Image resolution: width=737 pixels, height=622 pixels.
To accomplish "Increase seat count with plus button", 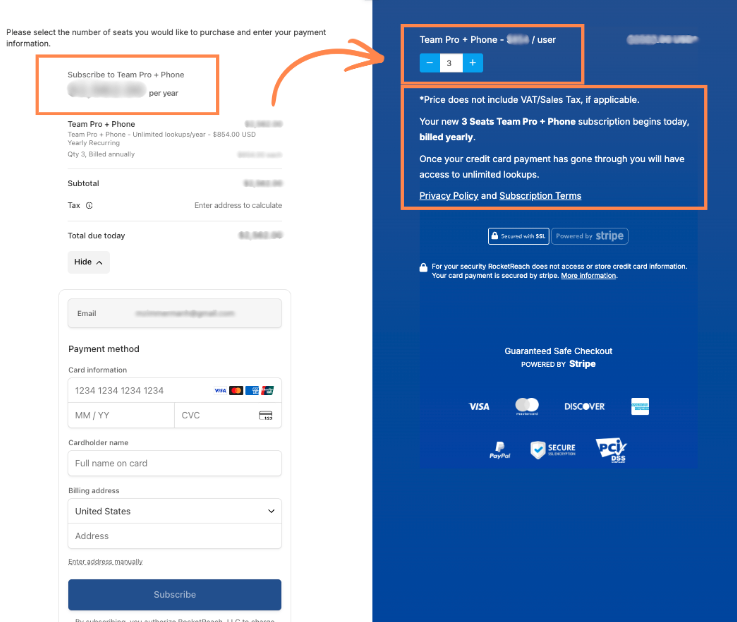I will [473, 63].
